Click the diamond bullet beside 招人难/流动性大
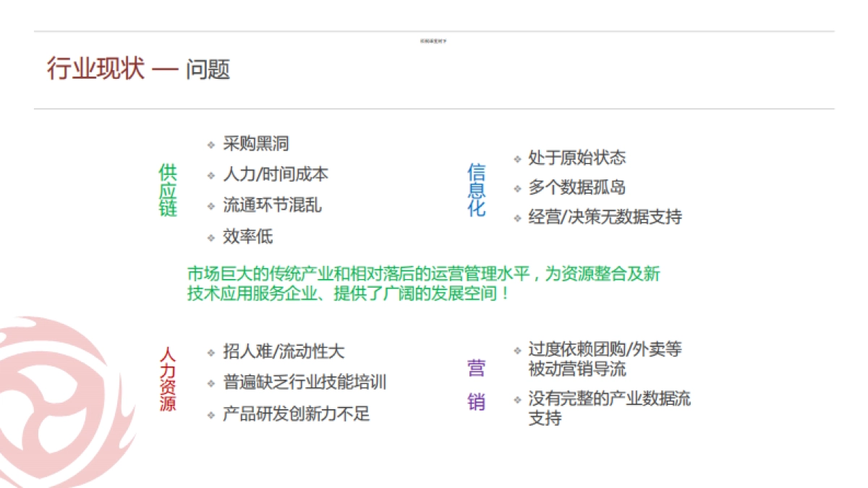The width and height of the screenshot is (868, 488). (210, 352)
